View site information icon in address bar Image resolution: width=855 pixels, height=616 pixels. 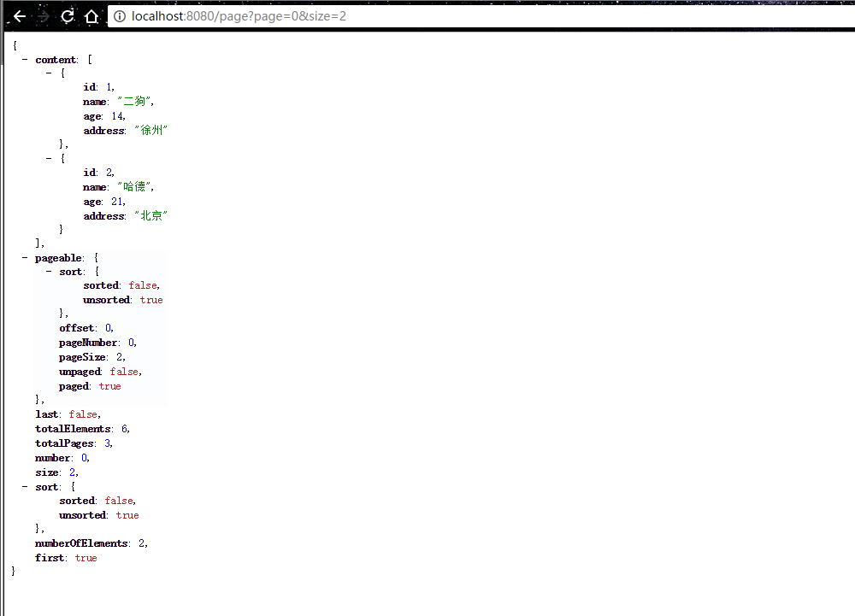tap(120, 16)
